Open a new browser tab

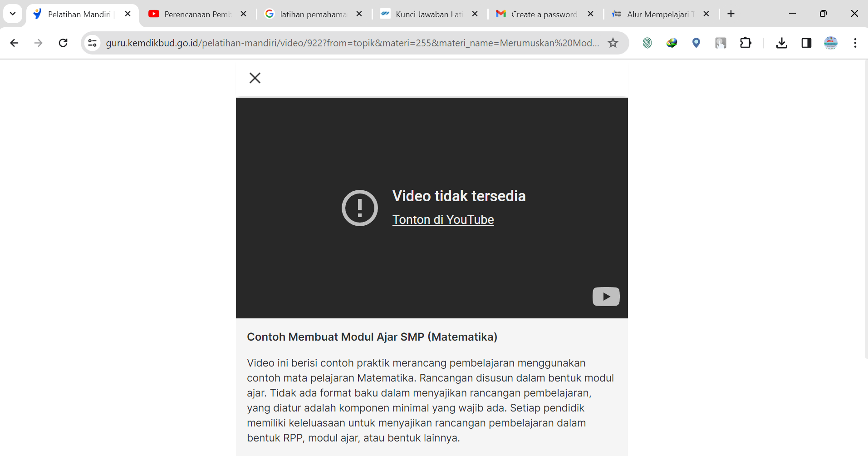(x=731, y=14)
